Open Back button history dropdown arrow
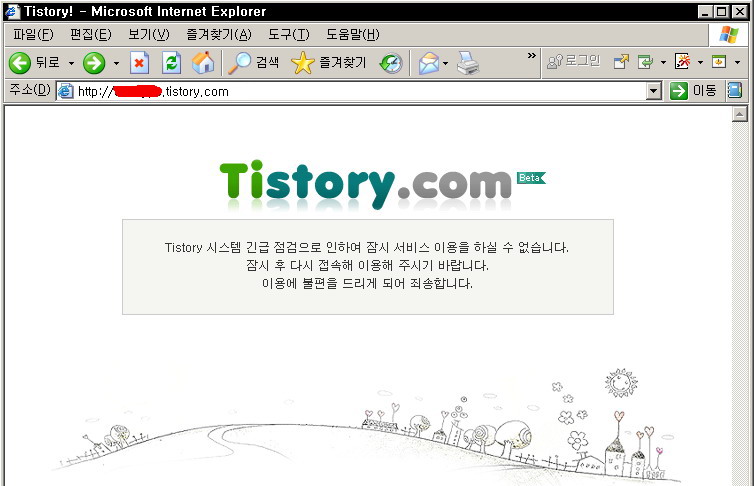This screenshot has height=486, width=754. pos(71,63)
